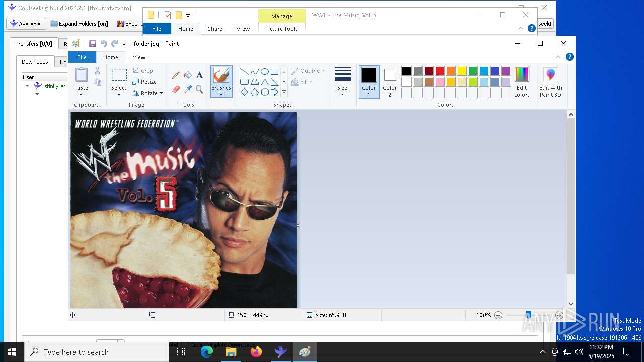Choose the Rectangle shape

coord(274,71)
